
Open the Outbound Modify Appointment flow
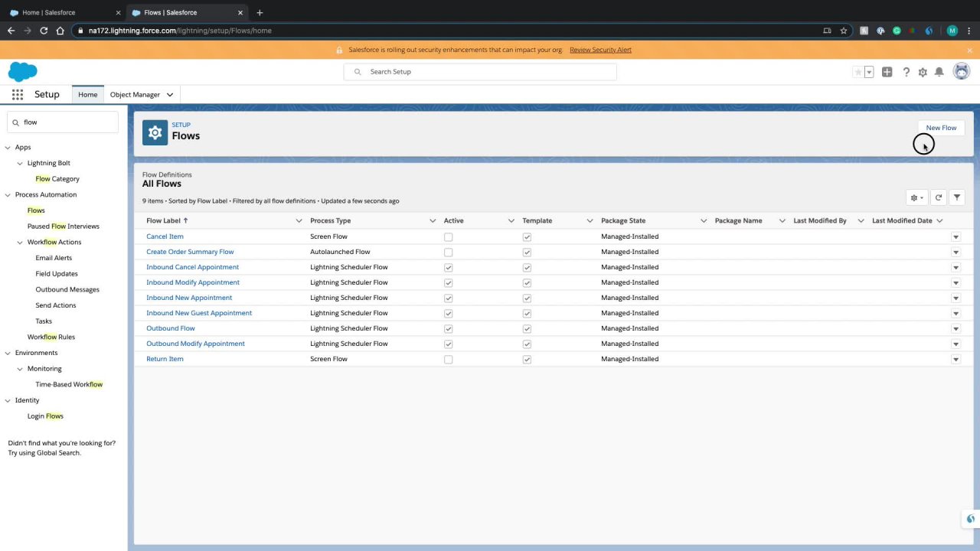195,344
